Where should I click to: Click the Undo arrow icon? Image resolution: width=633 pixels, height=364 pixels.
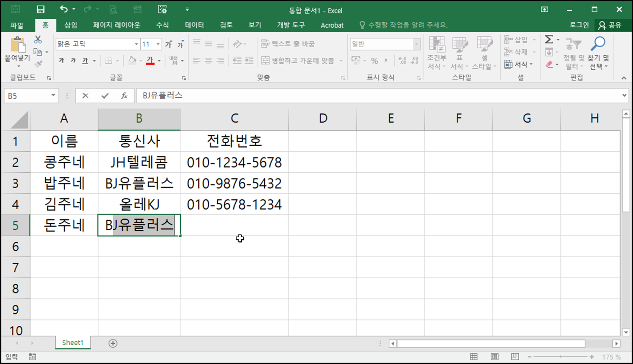(x=64, y=9)
